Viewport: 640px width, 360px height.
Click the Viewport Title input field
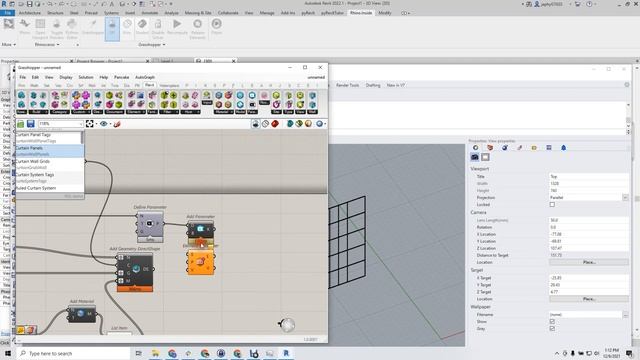click(589, 176)
